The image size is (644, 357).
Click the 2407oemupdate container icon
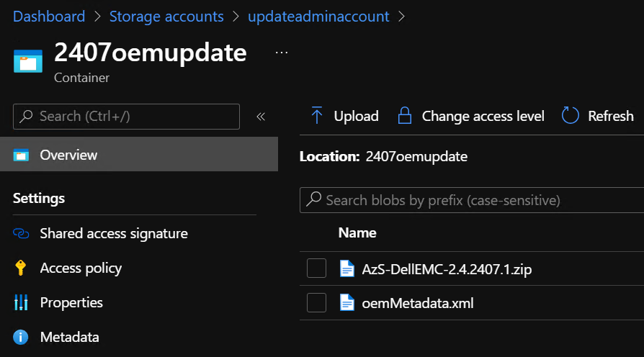click(28, 62)
